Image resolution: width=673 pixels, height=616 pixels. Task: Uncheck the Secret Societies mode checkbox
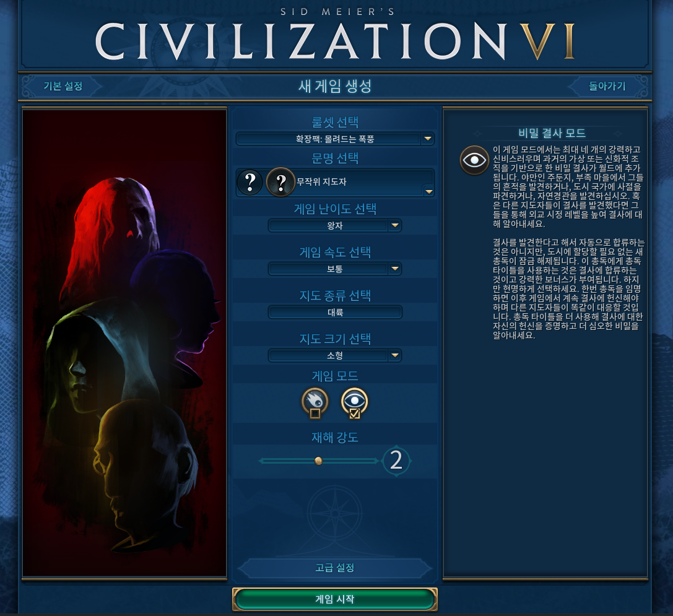355,414
